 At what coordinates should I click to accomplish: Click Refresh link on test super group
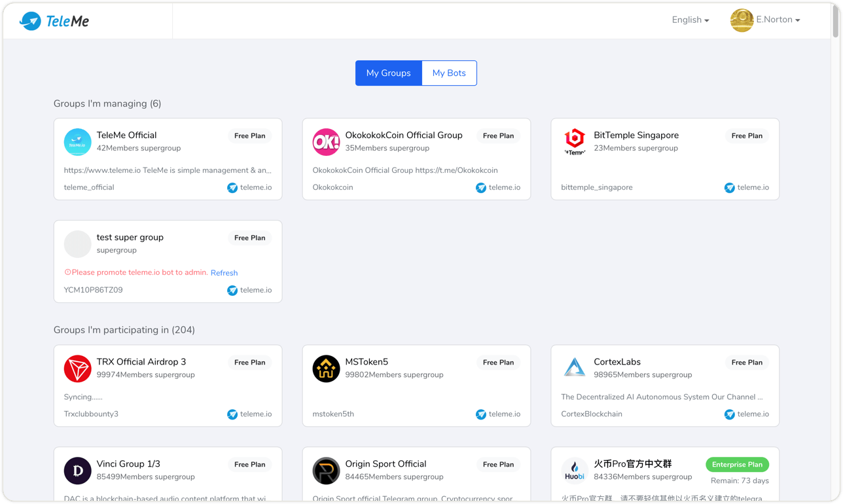coord(224,273)
